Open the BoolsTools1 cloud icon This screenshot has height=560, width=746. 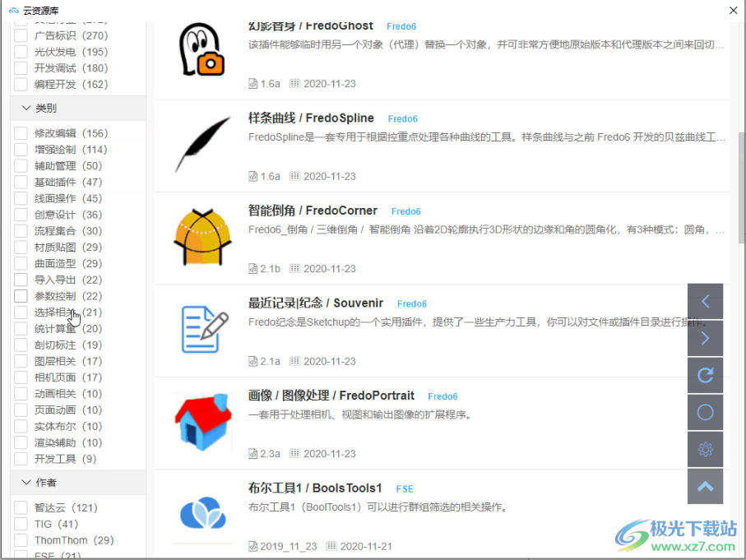tap(202, 513)
